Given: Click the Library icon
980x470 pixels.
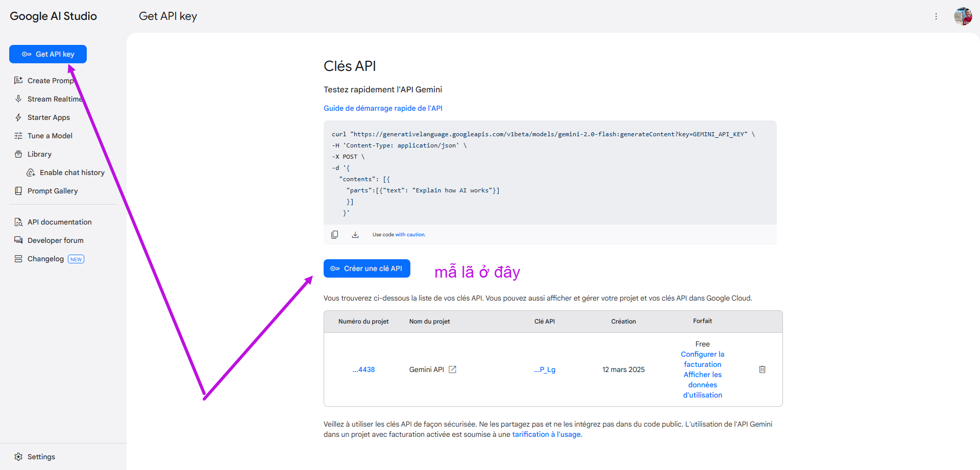Looking at the screenshot, I should tap(18, 154).
